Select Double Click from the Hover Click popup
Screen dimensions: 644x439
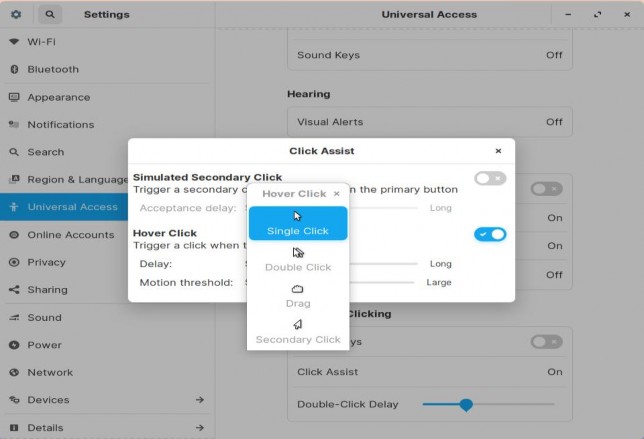point(298,259)
